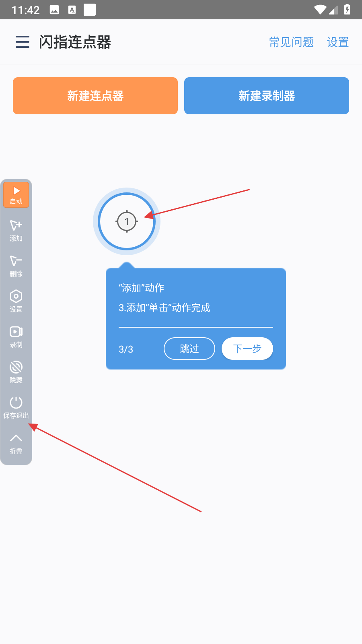Open the hexagon 设置 icon in sidebar
362x644 pixels.
(x=16, y=301)
